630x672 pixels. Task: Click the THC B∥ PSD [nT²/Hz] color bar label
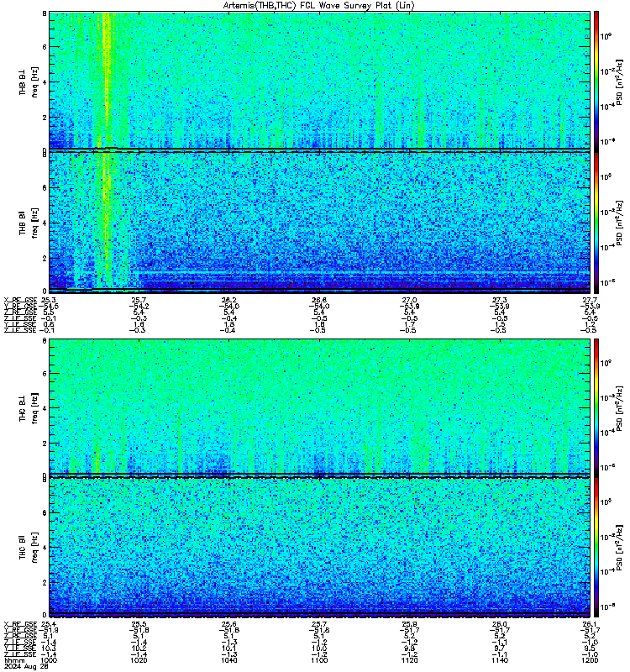coord(621,546)
